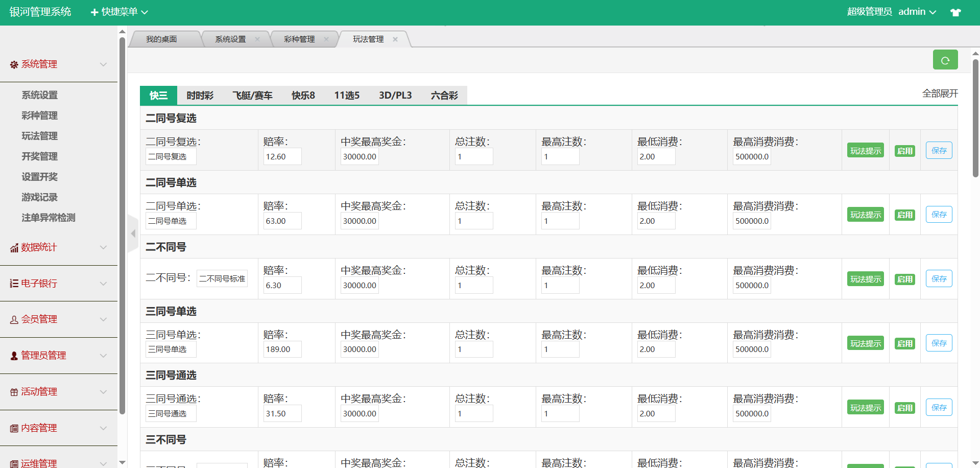Click the 会员管理 user icon
The image size is (980, 468).
14,320
